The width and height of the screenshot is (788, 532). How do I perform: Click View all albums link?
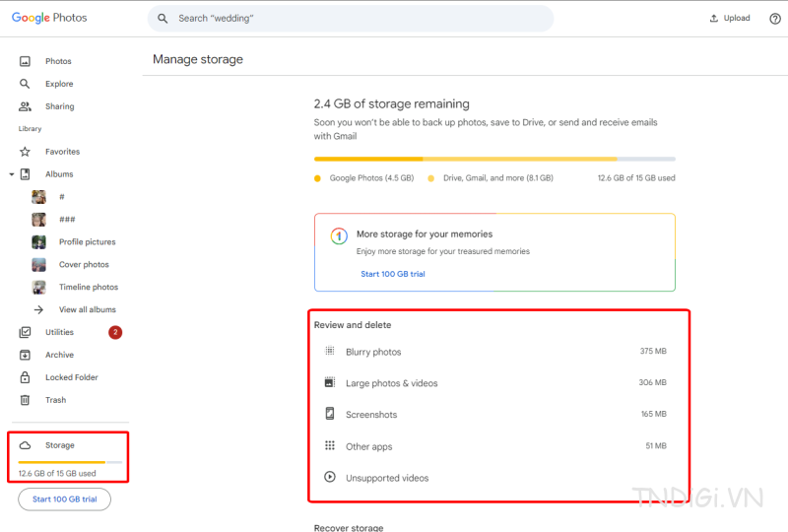point(88,309)
